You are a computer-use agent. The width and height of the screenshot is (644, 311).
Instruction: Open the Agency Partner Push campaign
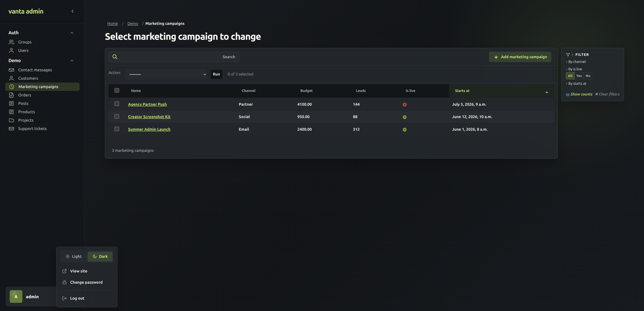(x=147, y=104)
